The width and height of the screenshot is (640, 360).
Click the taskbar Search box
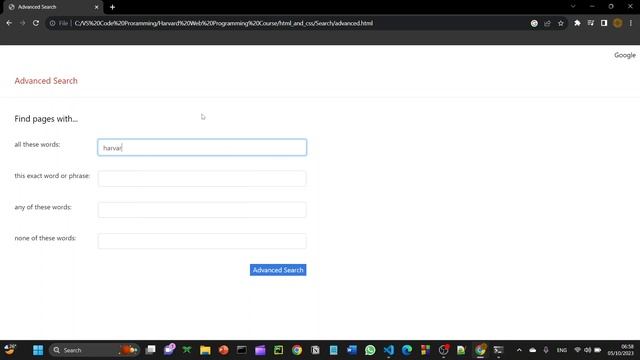(94, 350)
